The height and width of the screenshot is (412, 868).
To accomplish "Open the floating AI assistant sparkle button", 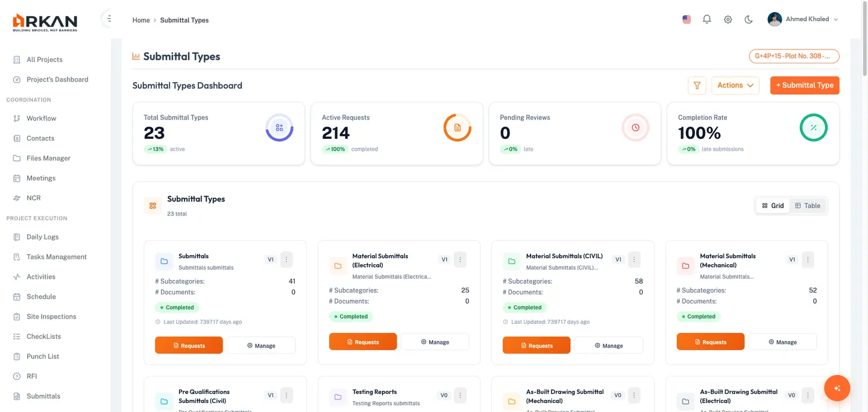I will coord(837,388).
